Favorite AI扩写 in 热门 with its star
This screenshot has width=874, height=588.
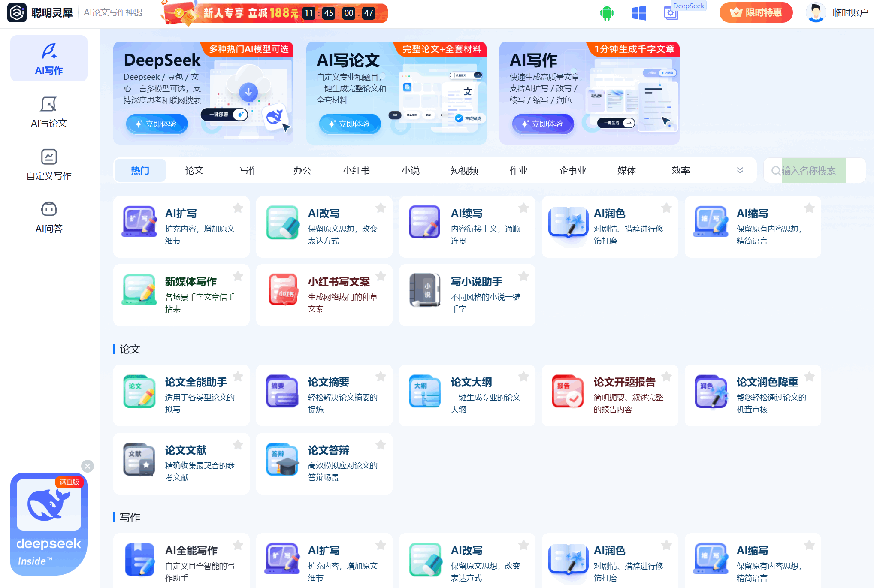(x=238, y=208)
